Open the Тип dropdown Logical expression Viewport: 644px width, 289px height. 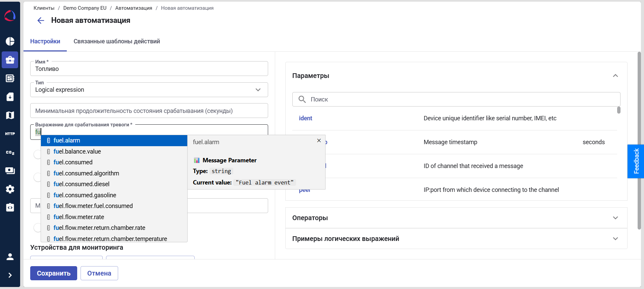pyautogui.click(x=149, y=90)
